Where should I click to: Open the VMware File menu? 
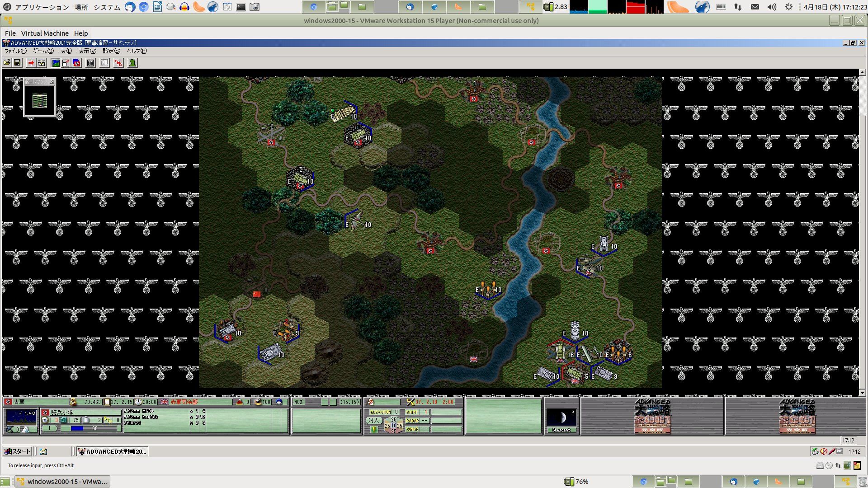coord(10,33)
